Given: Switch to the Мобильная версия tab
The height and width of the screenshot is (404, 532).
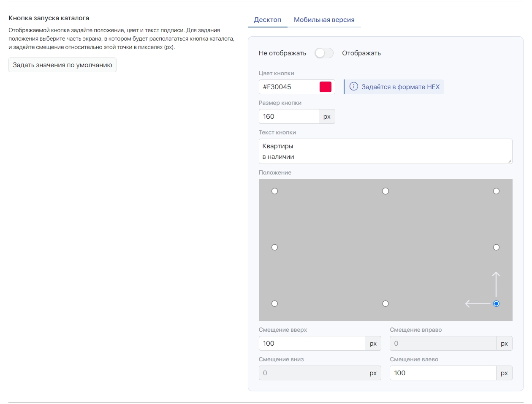Looking at the screenshot, I should point(324,20).
